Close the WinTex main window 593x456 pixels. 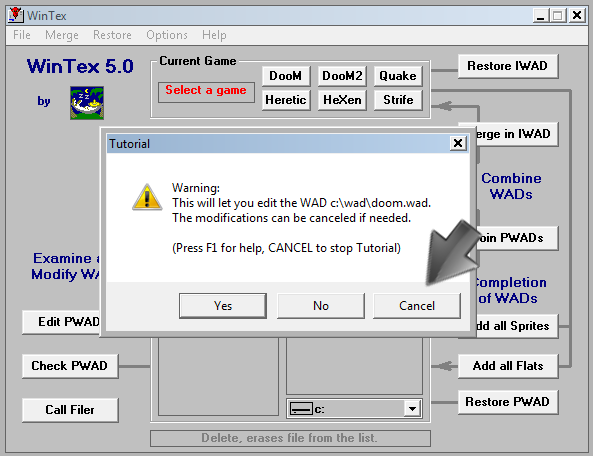(576, 16)
